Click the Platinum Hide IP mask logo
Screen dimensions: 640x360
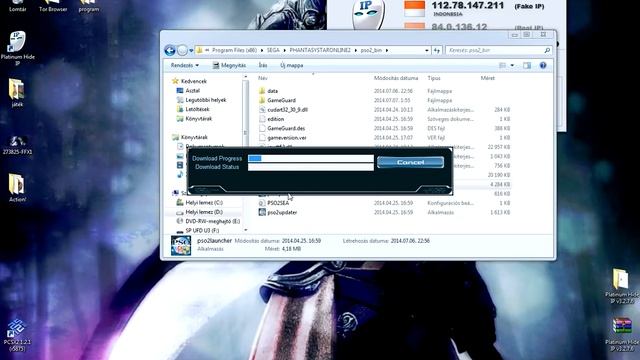point(368,14)
